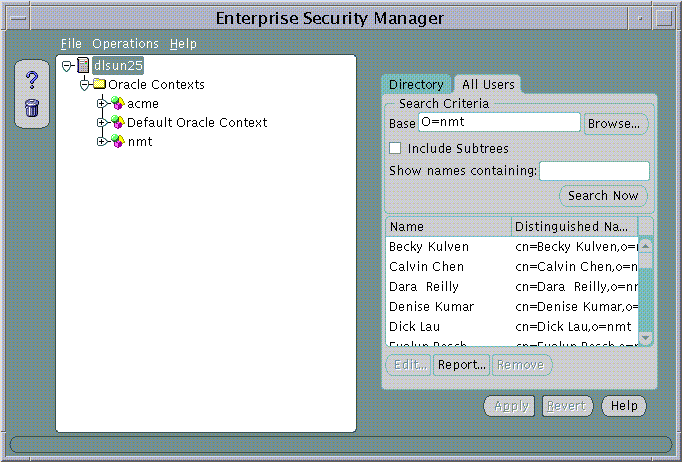Click the user list scroll-up arrow
Screen dimensions: 682x462
646,246
